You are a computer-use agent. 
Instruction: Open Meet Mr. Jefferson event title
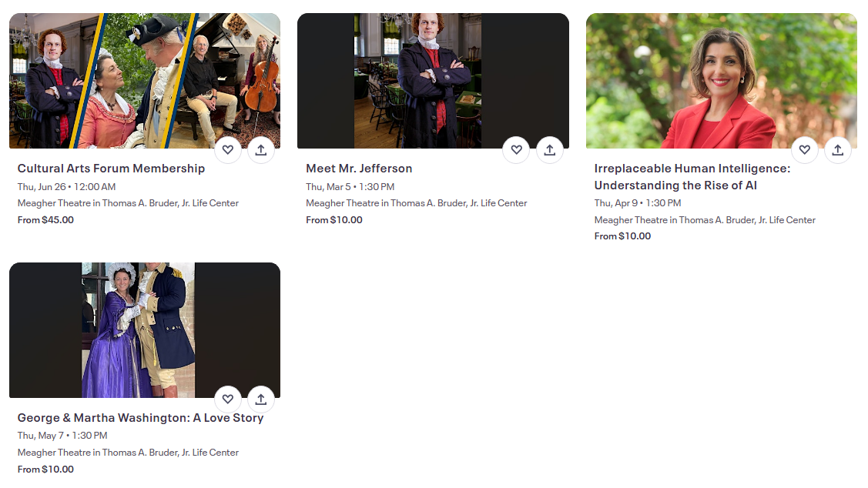[x=359, y=169]
